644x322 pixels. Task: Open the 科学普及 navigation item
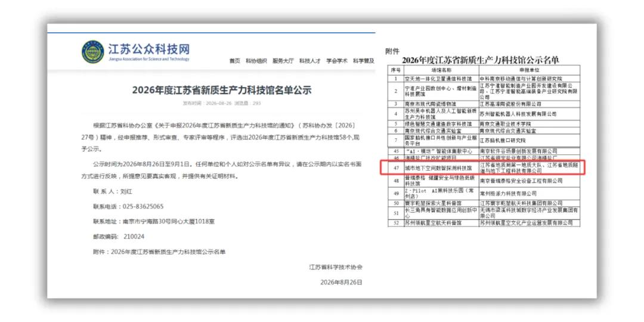click(x=364, y=61)
